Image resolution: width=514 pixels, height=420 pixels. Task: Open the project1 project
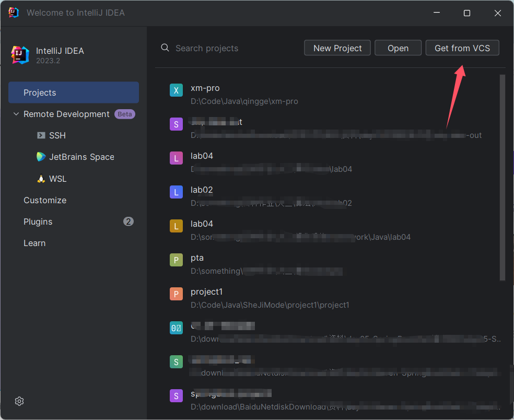331,298
